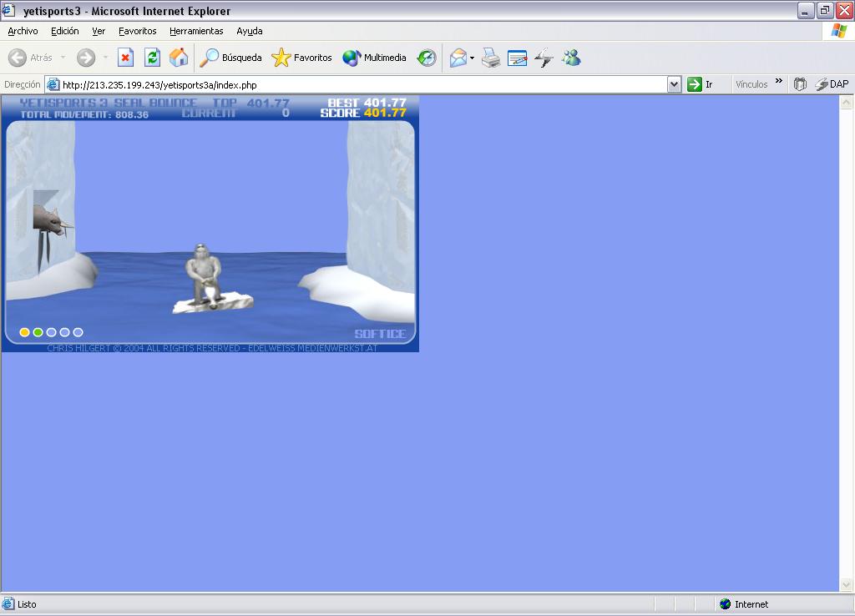Open the Favoritos menu in menu bar
Screen dimensions: 855x616
[x=138, y=31]
